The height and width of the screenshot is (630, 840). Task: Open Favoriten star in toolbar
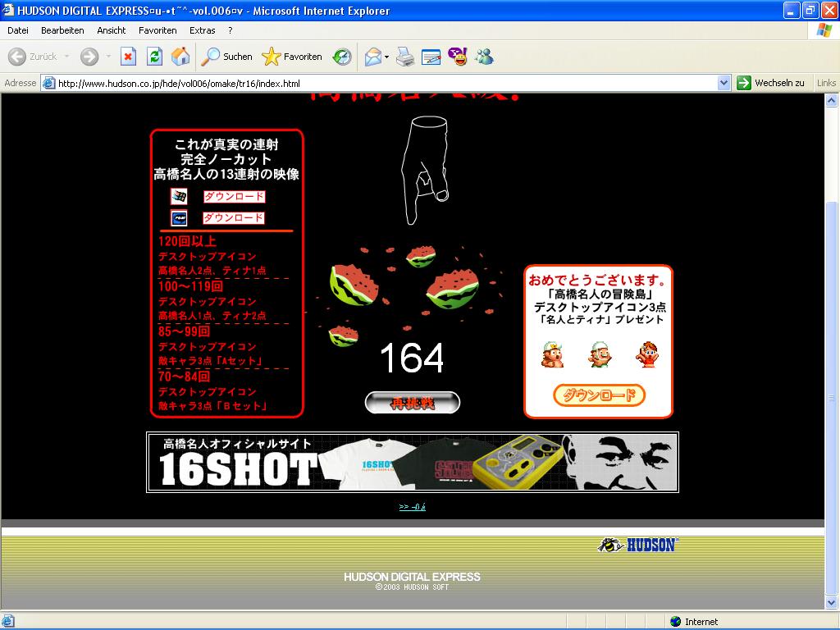[292, 57]
